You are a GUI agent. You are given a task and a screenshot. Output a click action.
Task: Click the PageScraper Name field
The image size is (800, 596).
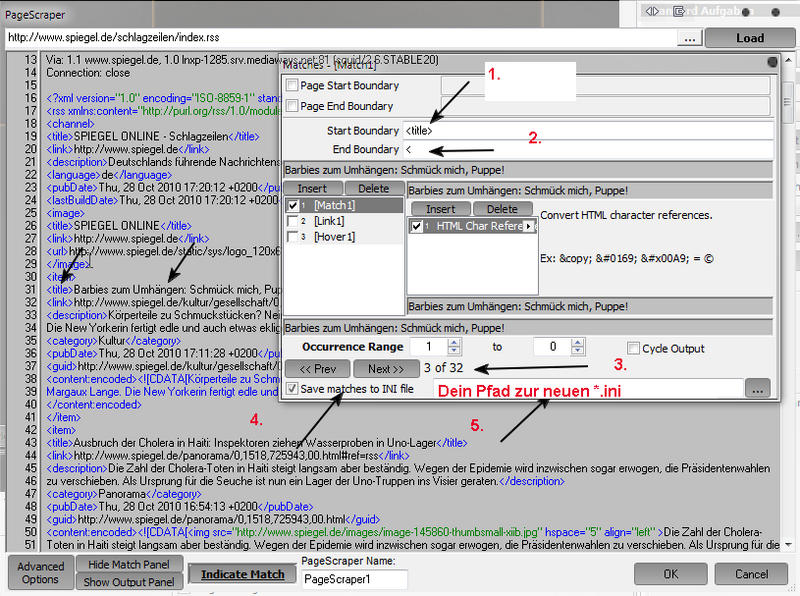coord(354,579)
